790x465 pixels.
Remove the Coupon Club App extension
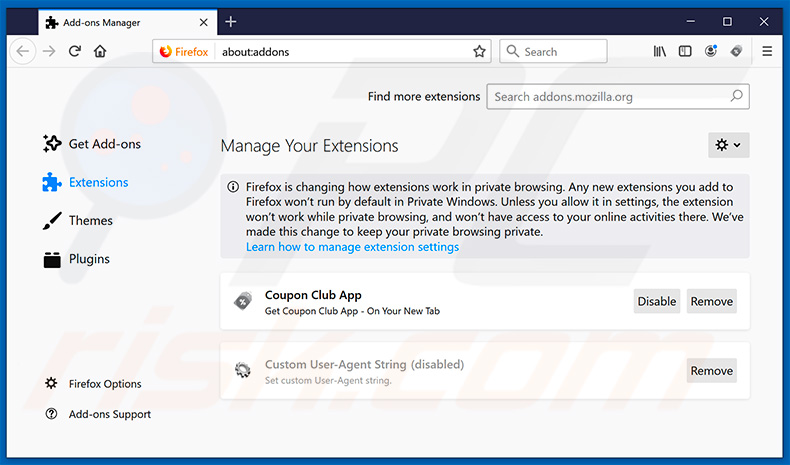(x=711, y=301)
